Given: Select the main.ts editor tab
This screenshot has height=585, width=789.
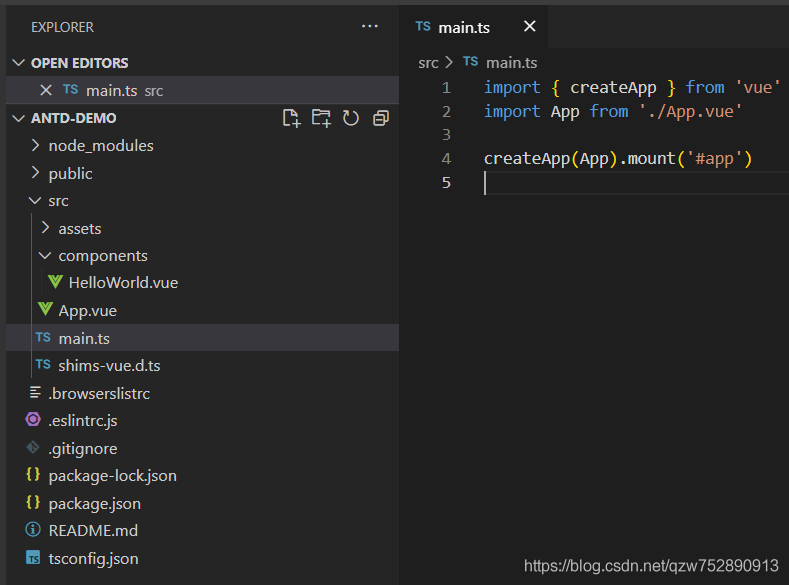Looking at the screenshot, I should pyautogui.click(x=463, y=27).
